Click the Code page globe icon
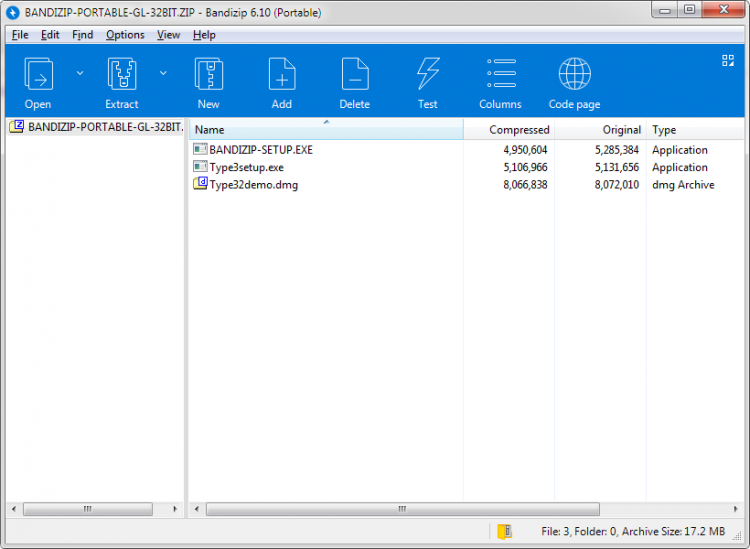This screenshot has width=750, height=549. pyautogui.click(x=574, y=74)
